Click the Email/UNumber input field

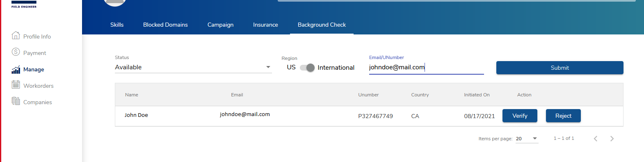(426, 67)
